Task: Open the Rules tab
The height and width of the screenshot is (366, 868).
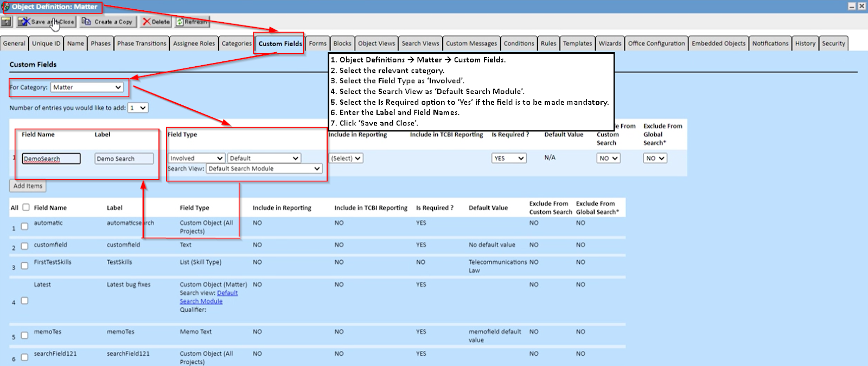Action: click(548, 43)
